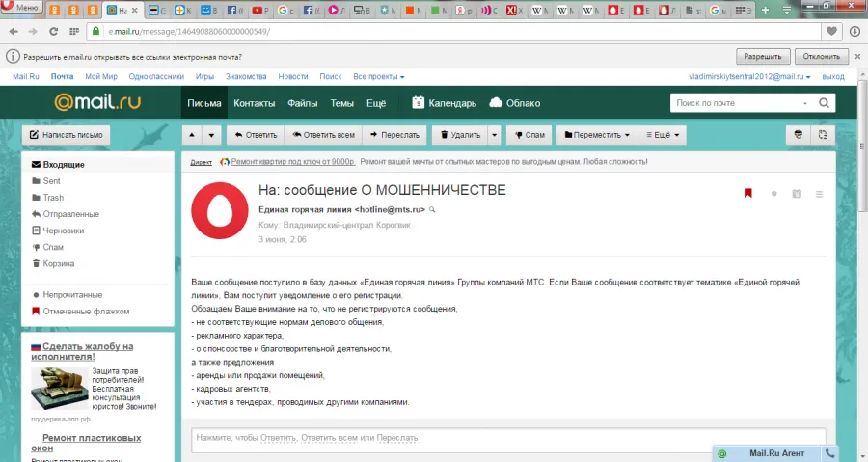Screen dimensions: 868x462
Task: Click the masked-face toolbar icon
Action: click(799, 135)
